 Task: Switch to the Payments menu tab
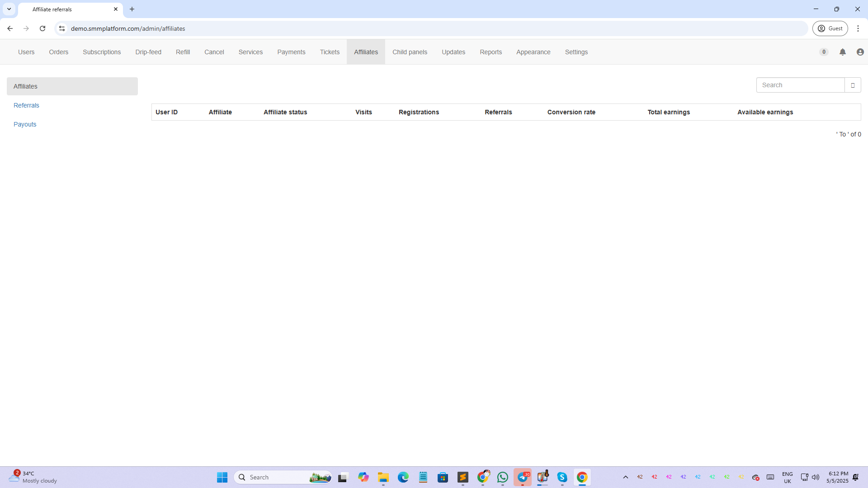[x=291, y=52]
